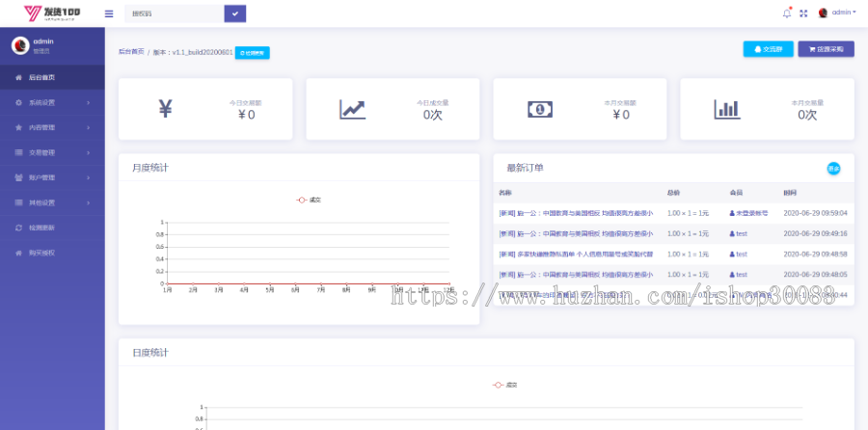868x430 pixels.
Task: Expand the 账户管理 sidebar menu
Action: 52,177
